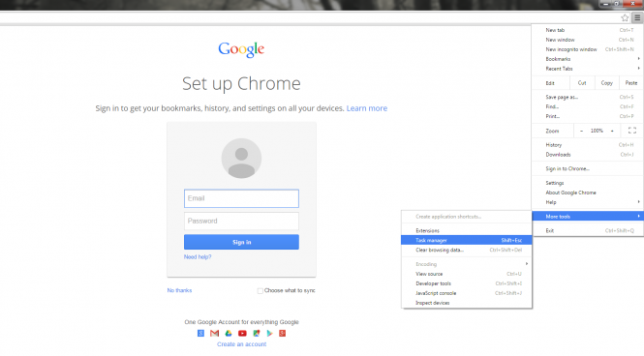Click the bookmark star icon
Screen dimensions: 644x356
[x=625, y=17]
